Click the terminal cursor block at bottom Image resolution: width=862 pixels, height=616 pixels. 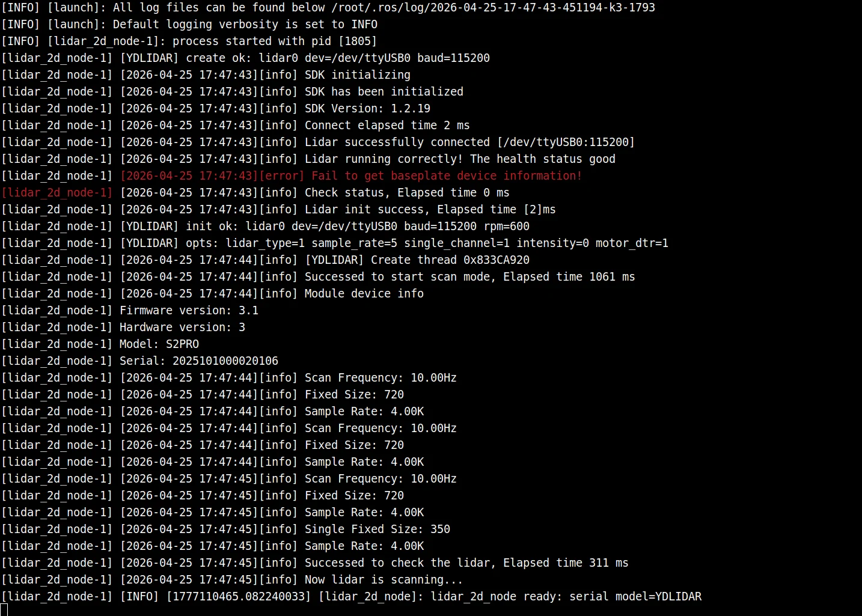point(4,609)
